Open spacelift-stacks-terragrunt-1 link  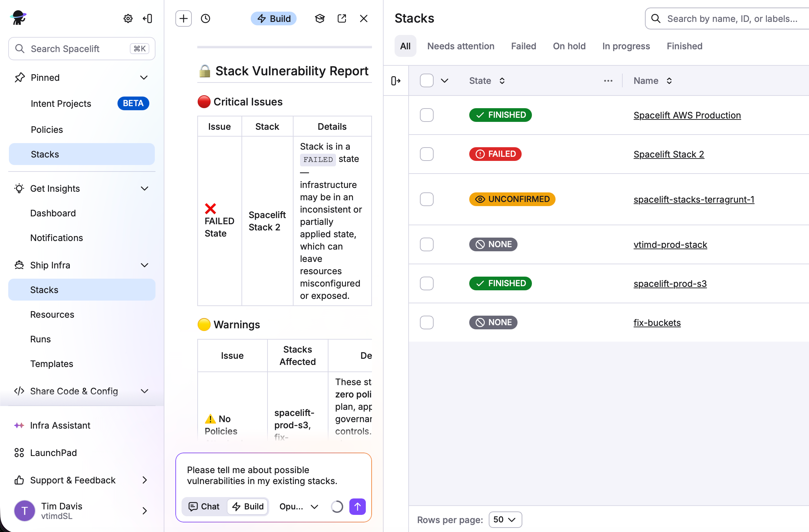(694, 200)
